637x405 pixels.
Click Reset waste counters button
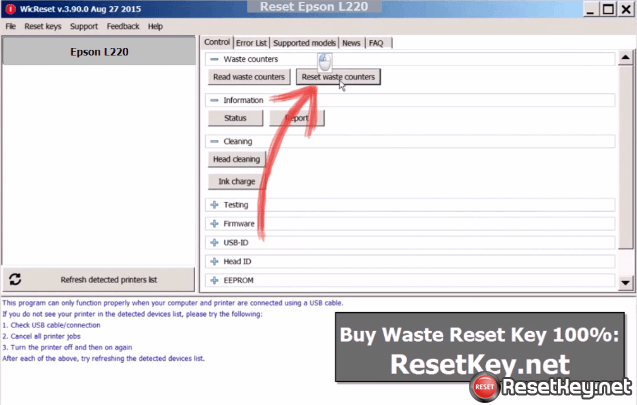tap(338, 77)
